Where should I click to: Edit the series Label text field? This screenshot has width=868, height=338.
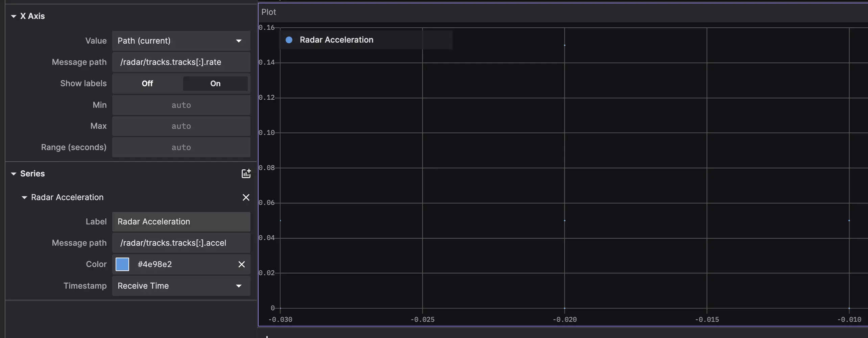[181, 222]
